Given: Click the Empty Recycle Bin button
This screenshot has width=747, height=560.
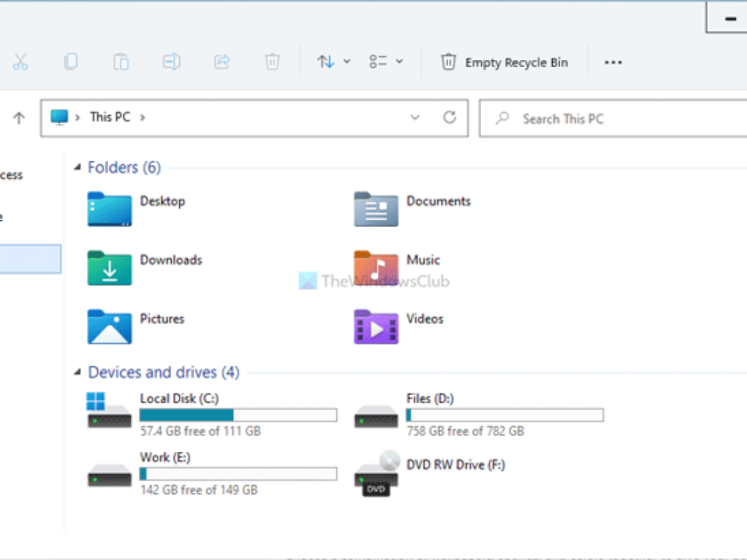Looking at the screenshot, I should click(504, 62).
